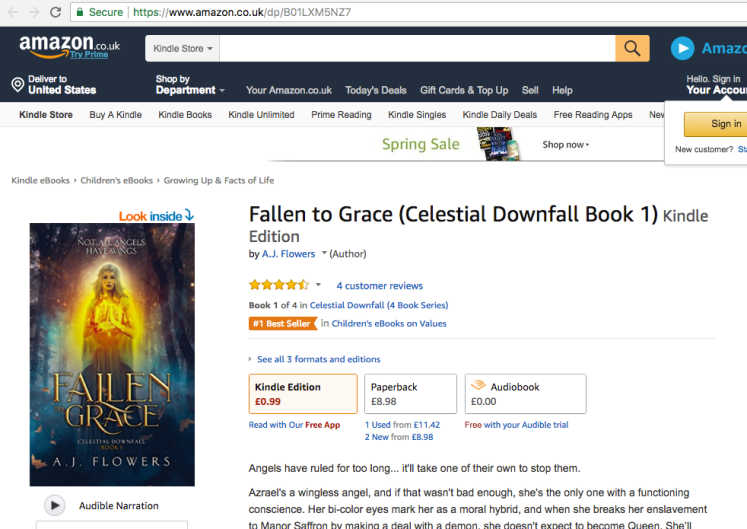Click the Deliver to location pin icon
Screen dimensions: 747x529
pyautogui.click(x=18, y=85)
